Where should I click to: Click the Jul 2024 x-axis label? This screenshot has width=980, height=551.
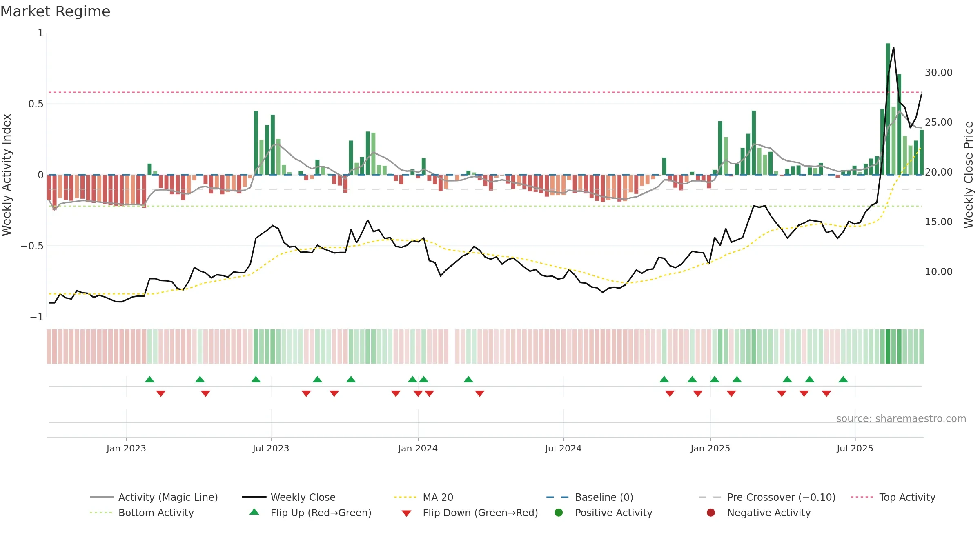tap(563, 448)
